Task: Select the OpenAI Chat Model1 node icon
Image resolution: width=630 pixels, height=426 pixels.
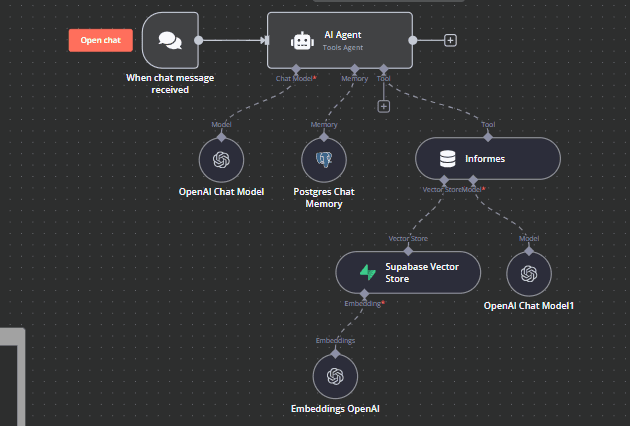Action: (x=529, y=274)
